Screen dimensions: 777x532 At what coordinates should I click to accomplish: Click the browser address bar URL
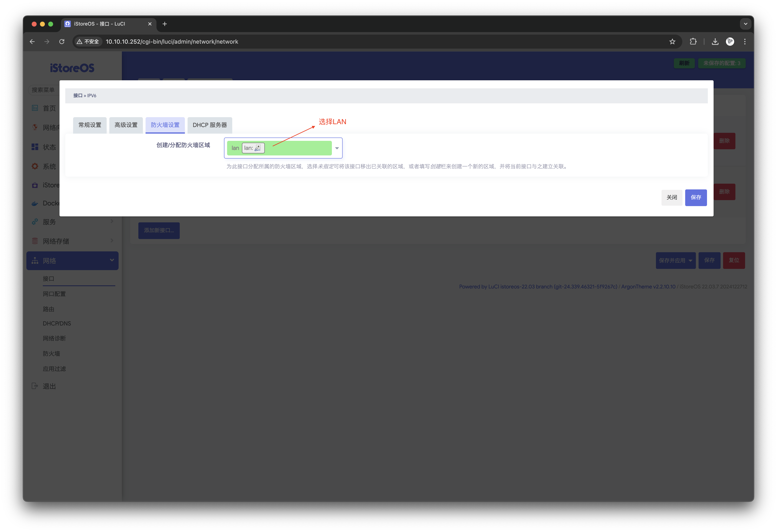tap(172, 42)
